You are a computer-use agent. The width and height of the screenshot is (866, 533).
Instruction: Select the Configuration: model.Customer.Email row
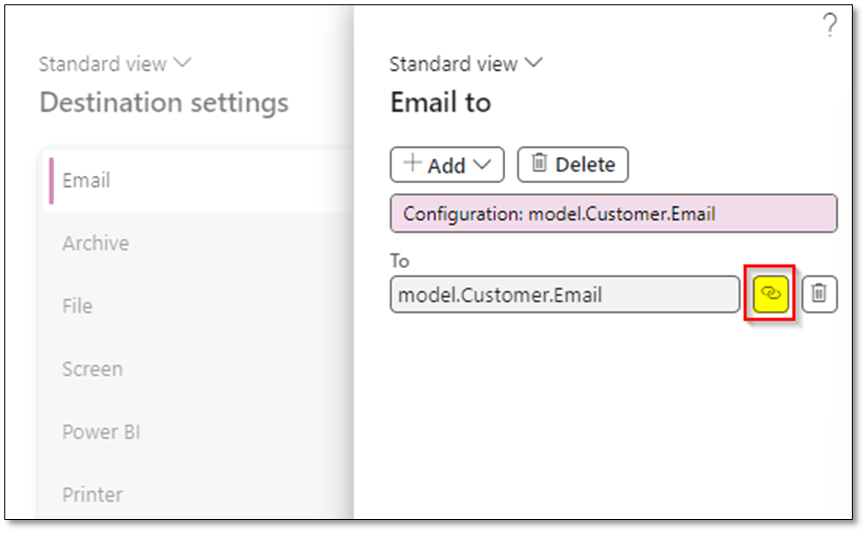tap(613, 214)
